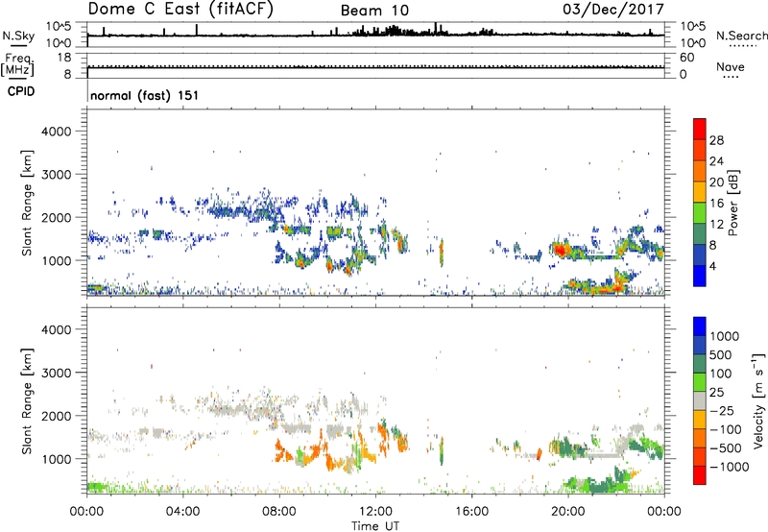Click the blue bottom of power colorbar
This screenshot has height=532, width=768.
700,276
